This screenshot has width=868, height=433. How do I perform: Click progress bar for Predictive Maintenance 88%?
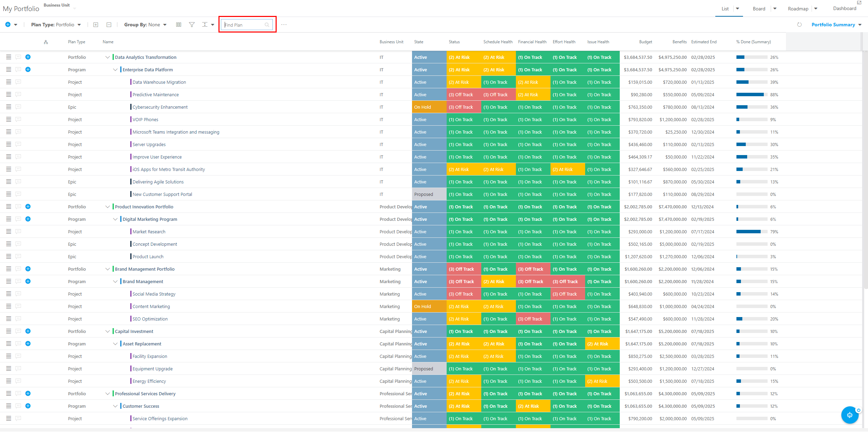752,94
